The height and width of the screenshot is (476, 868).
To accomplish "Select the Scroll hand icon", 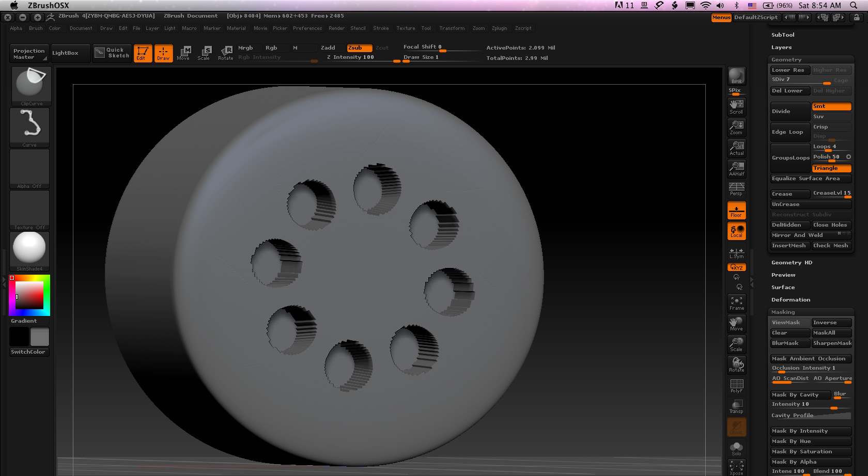I will coord(736,106).
